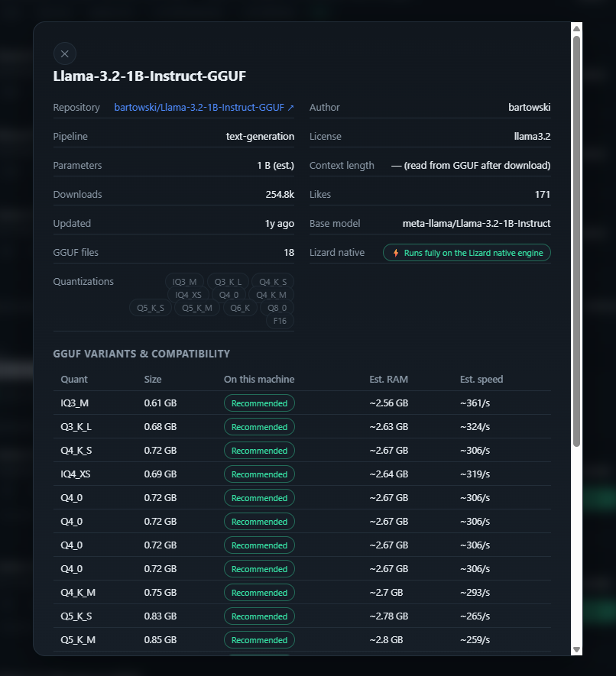Click the '0.75 GB' size cell
The height and width of the screenshot is (676, 616).
[x=160, y=593]
